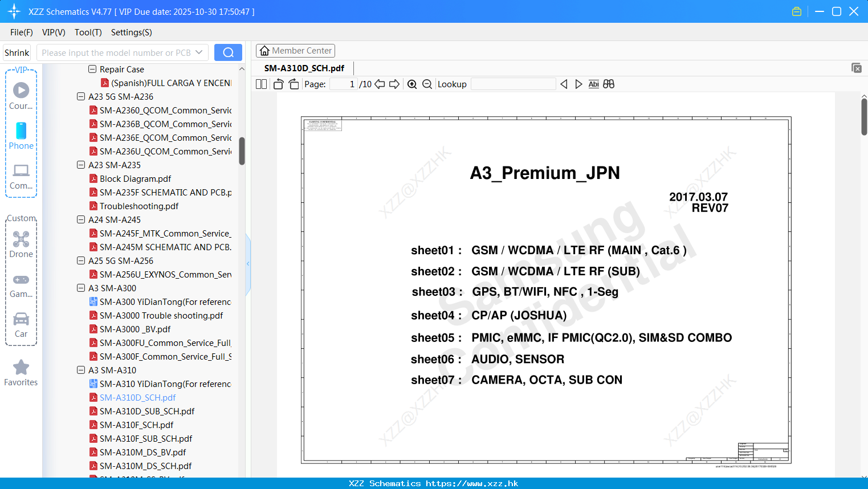Open SM-A2360_QCOM_Common_Service file
868x489 pixels.
tap(161, 110)
